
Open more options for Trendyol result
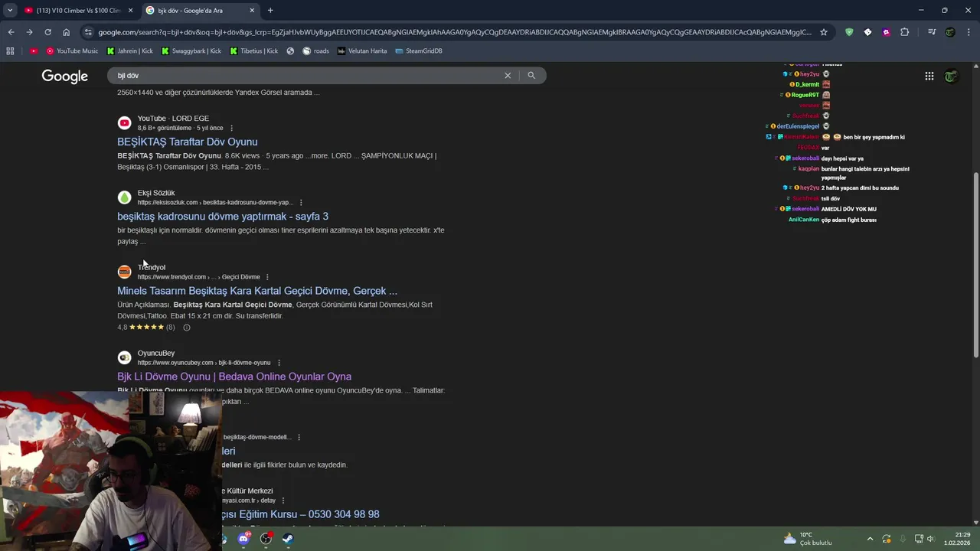click(x=267, y=277)
